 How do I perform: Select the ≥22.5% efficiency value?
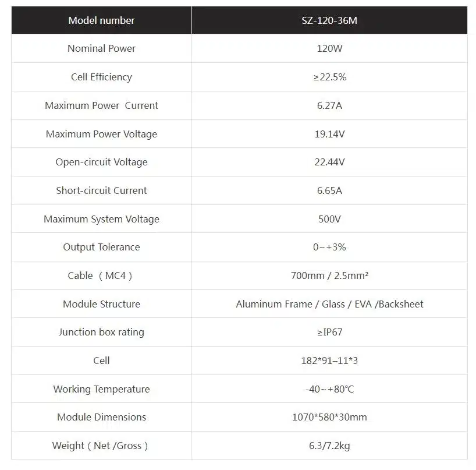point(329,77)
